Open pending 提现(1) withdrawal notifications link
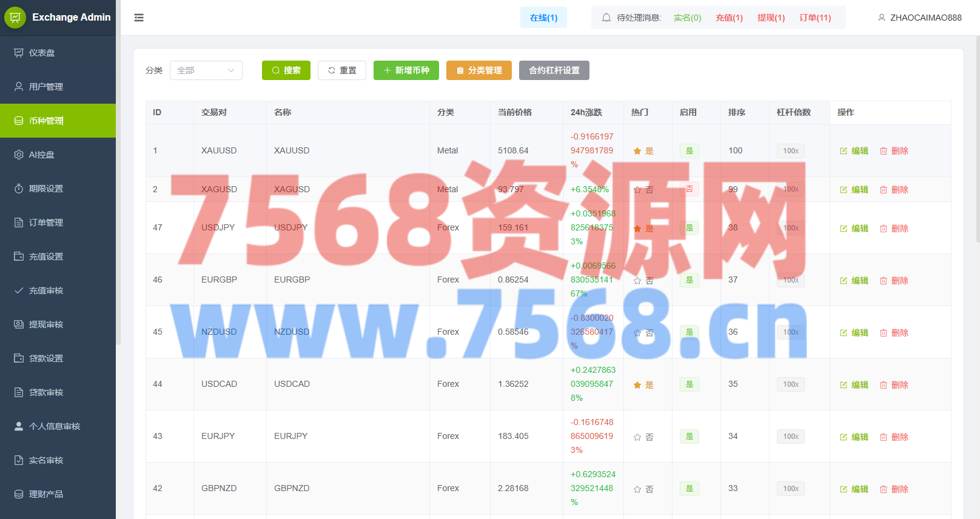This screenshot has width=980, height=519. [771, 18]
